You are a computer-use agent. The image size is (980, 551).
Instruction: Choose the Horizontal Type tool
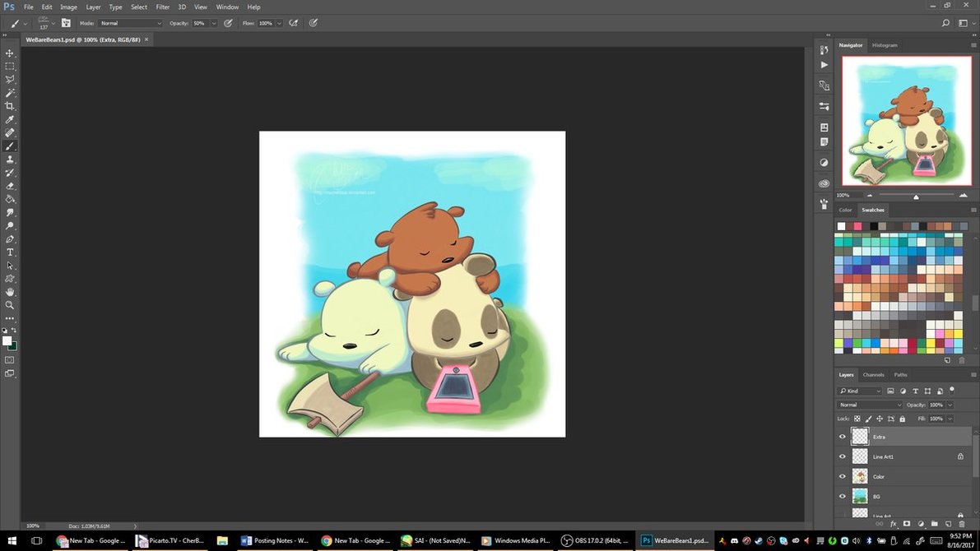pos(10,252)
